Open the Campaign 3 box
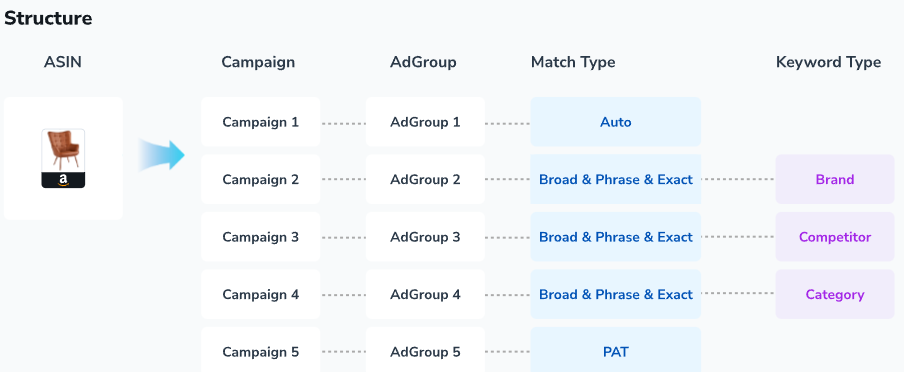The image size is (904, 372). (261, 237)
